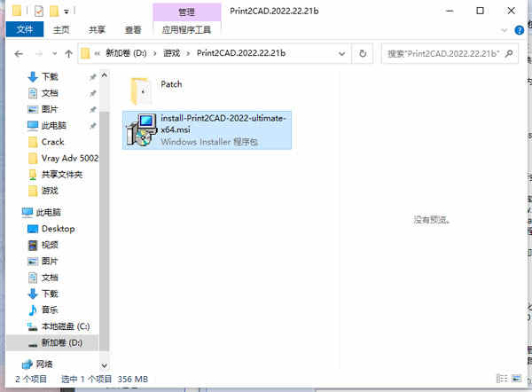Click 新加卷 (D:) in the address bar
Screen dimensions: 532x392
[126, 53]
